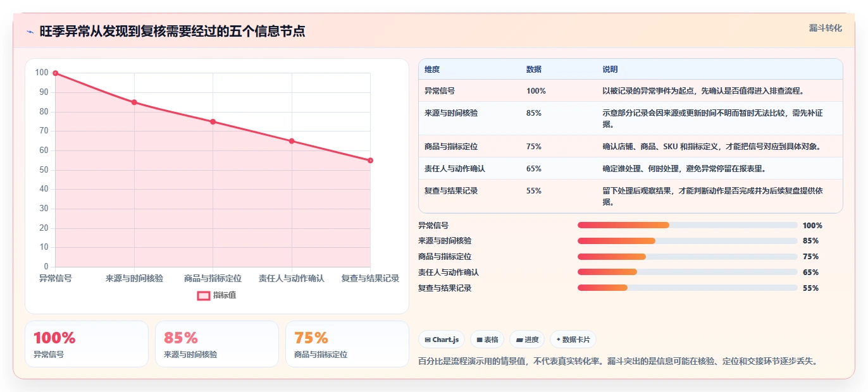This screenshot has width=868, height=392.
Task: Click the 异常信号 progress bar at 100%
Action: pos(688,225)
